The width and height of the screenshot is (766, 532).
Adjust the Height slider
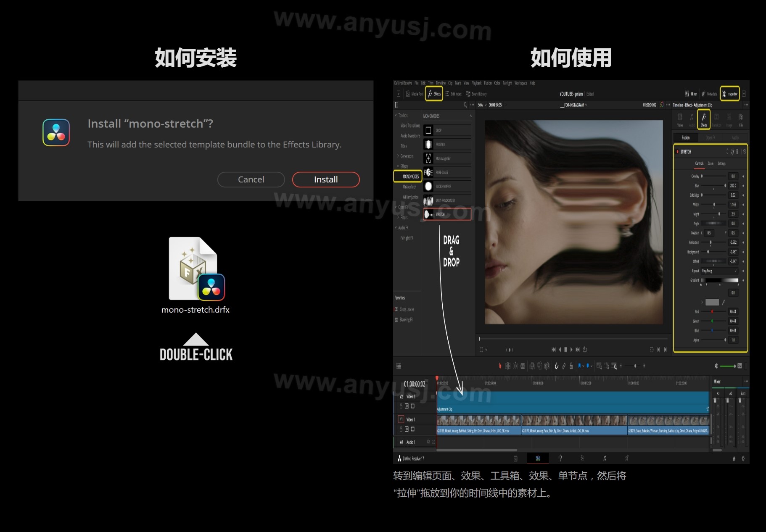pyautogui.click(x=713, y=214)
